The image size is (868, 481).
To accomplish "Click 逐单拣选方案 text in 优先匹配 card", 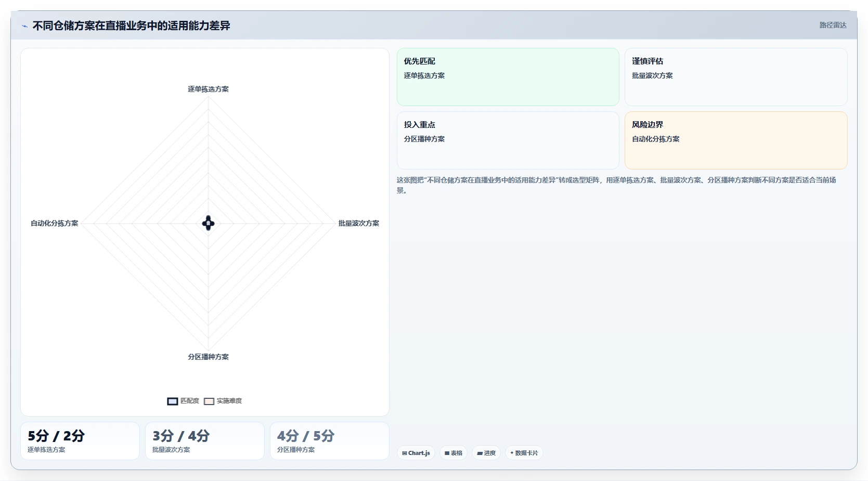I will point(424,75).
